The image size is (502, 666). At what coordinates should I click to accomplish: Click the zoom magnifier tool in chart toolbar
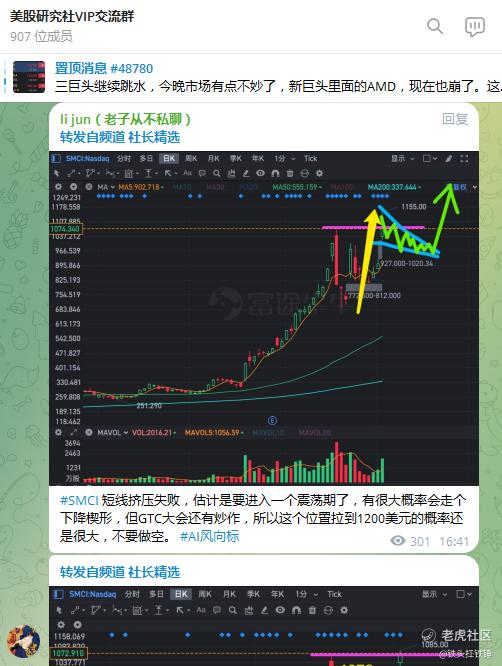pyautogui.click(x=217, y=173)
